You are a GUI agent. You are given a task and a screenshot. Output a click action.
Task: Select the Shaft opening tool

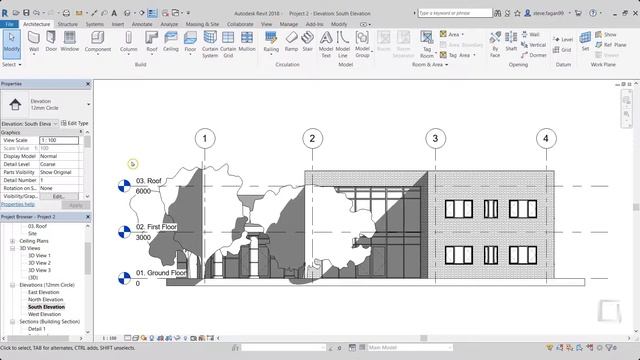(511, 42)
